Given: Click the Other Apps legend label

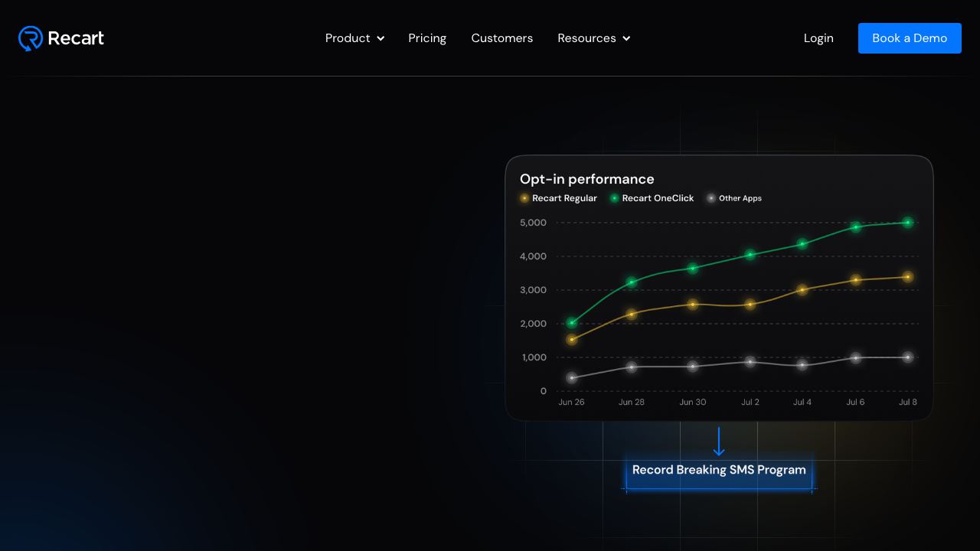Looking at the screenshot, I should tap(740, 198).
